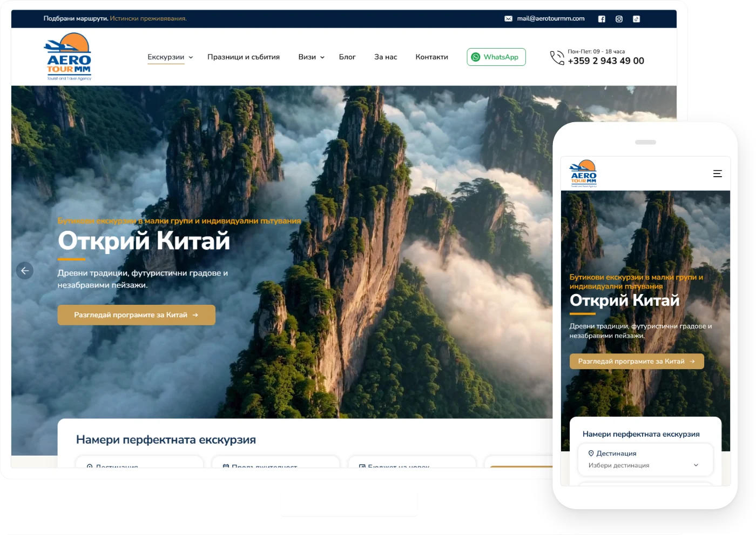Tap the Aero Tour logo in the phone mockup

(584, 173)
